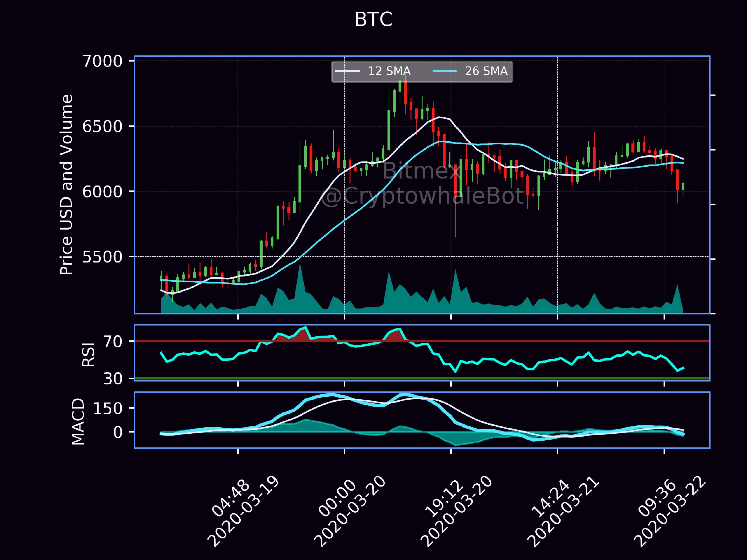
Task: Click the Price USD and Volume axis title
Action: click(66, 185)
